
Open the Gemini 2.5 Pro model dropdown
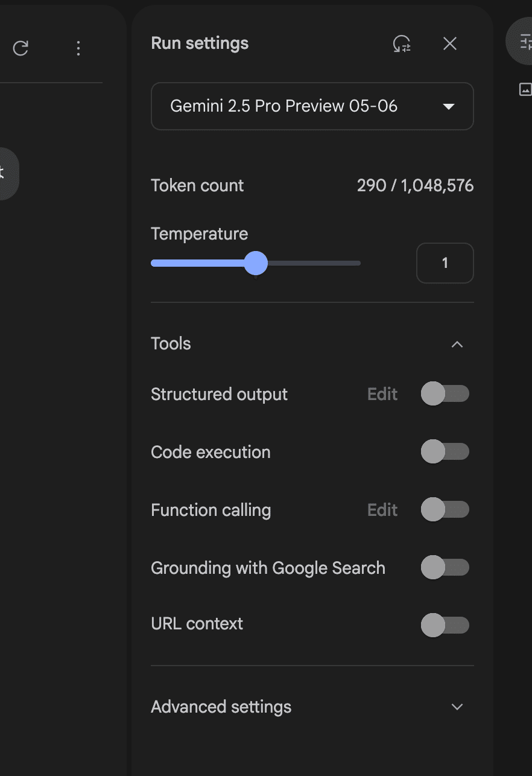(x=312, y=106)
